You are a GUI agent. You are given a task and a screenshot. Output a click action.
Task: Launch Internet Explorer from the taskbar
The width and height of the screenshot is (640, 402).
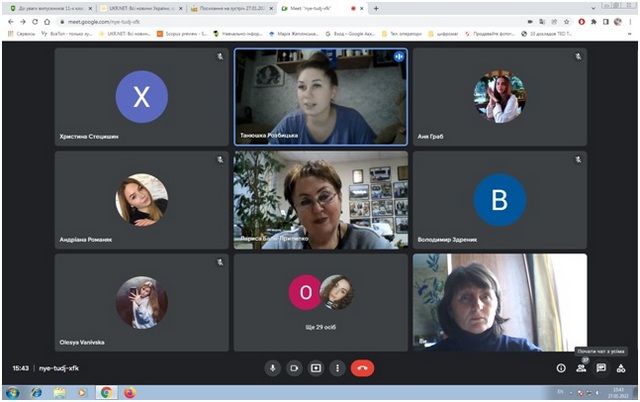tap(36, 393)
